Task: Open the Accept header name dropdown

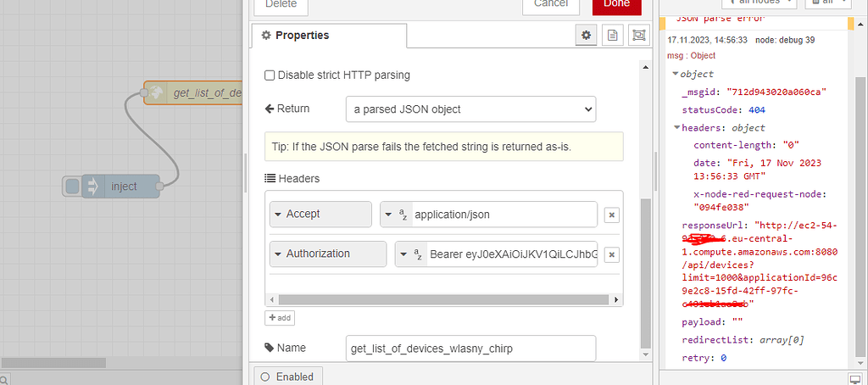Action: 320,215
